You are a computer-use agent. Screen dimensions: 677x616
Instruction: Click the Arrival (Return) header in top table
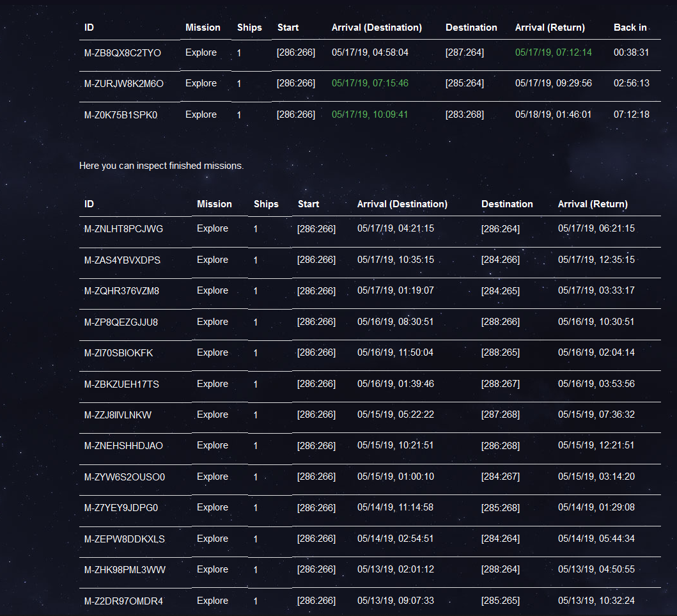pyautogui.click(x=550, y=28)
